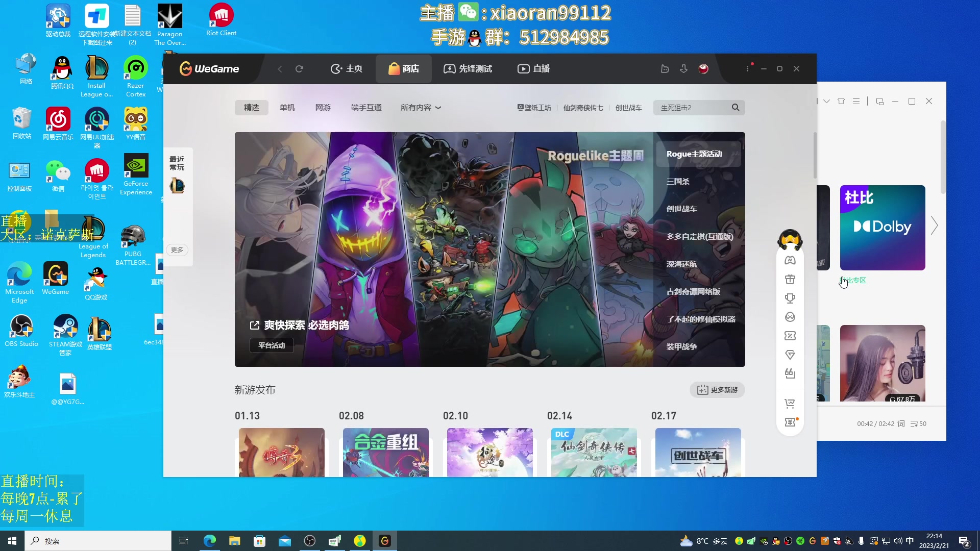Open League of Legends in 最近常玩 sidebar
This screenshot has height=551, width=980.
click(x=177, y=186)
